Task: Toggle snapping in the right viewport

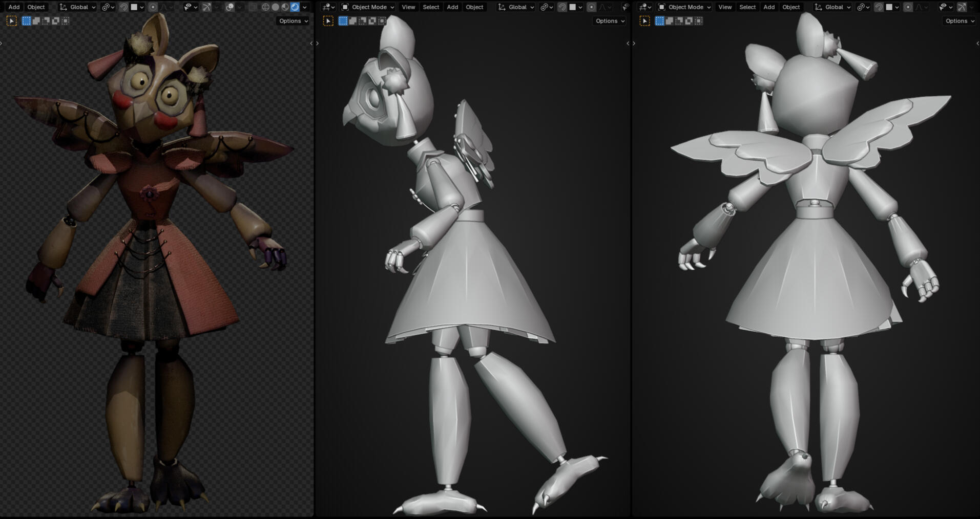Action: click(x=879, y=7)
